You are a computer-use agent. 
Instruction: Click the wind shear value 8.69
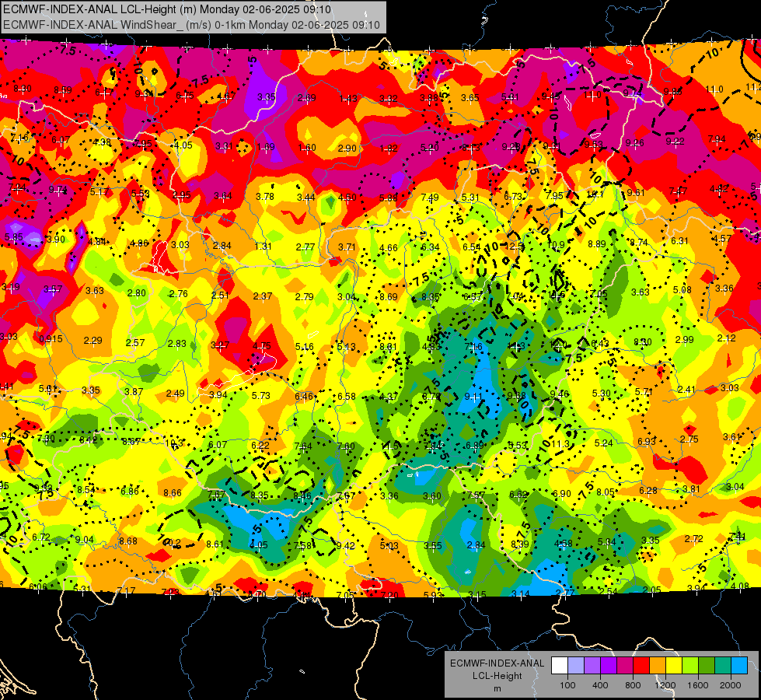388,296
